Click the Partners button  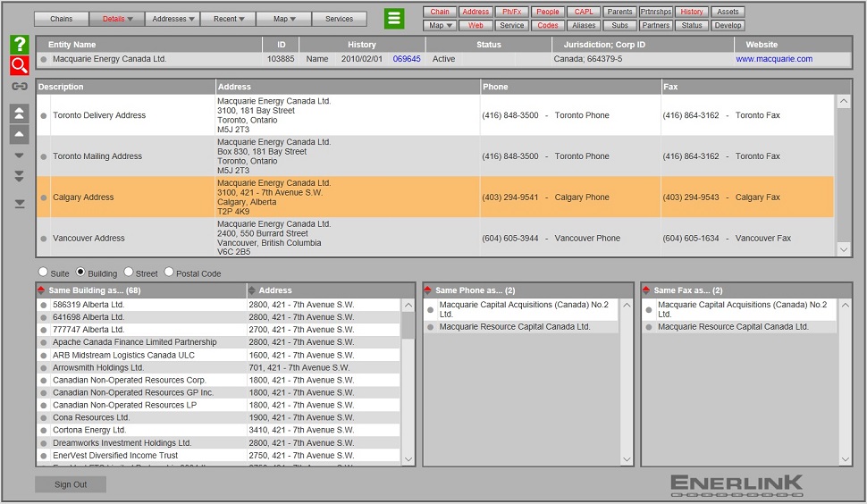point(656,25)
